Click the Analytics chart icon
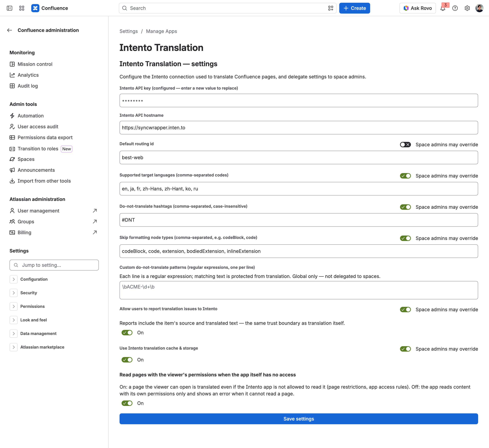 click(x=12, y=75)
